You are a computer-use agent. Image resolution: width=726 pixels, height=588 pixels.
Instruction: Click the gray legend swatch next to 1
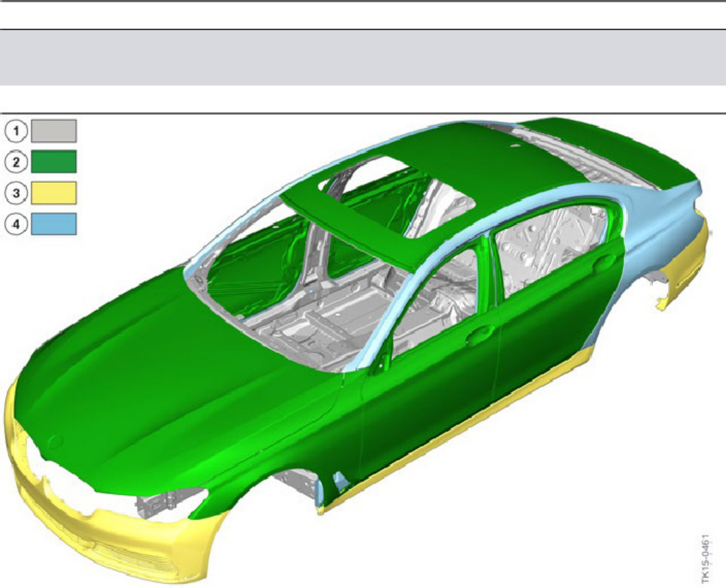click(x=53, y=131)
